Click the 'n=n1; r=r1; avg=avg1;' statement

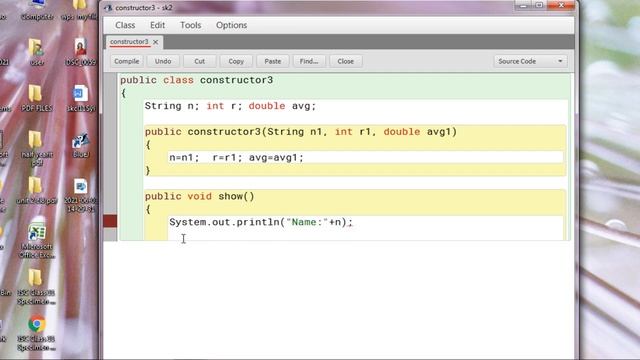coord(236,158)
